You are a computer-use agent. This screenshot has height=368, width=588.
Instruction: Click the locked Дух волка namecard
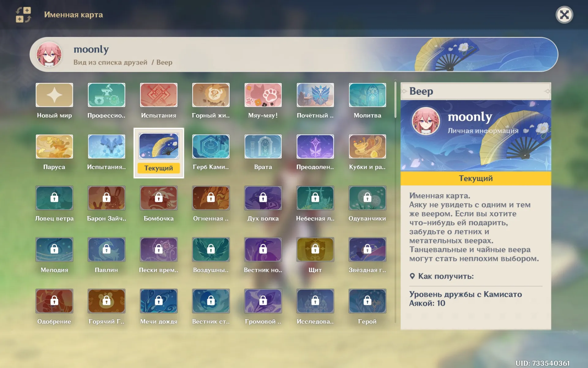[x=263, y=198]
